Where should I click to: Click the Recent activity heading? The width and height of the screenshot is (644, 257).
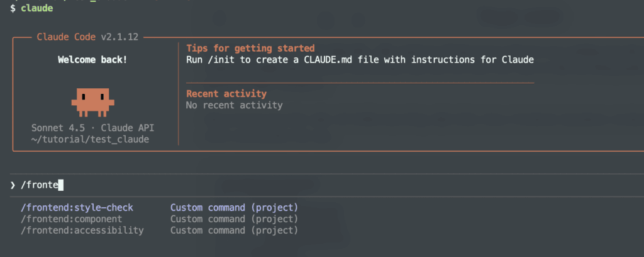(226, 94)
